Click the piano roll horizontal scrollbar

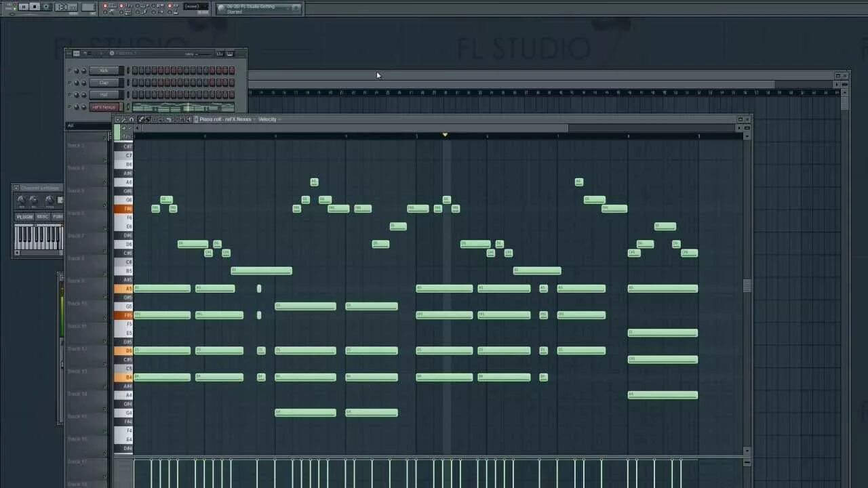(x=355, y=128)
